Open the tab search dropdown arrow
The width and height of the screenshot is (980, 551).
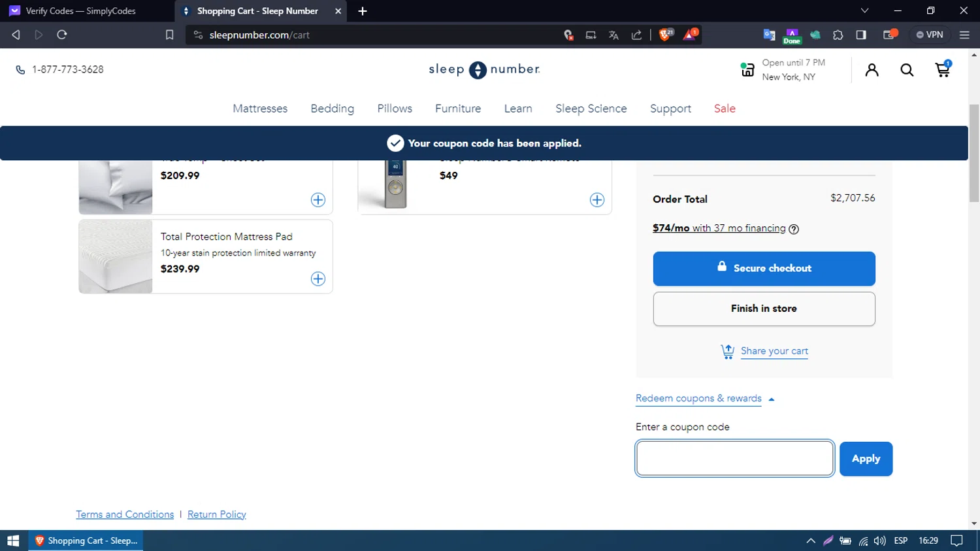864,11
